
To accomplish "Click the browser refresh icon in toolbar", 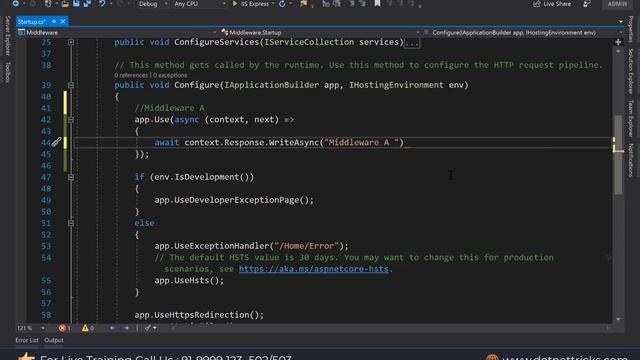I will click(282, 4).
